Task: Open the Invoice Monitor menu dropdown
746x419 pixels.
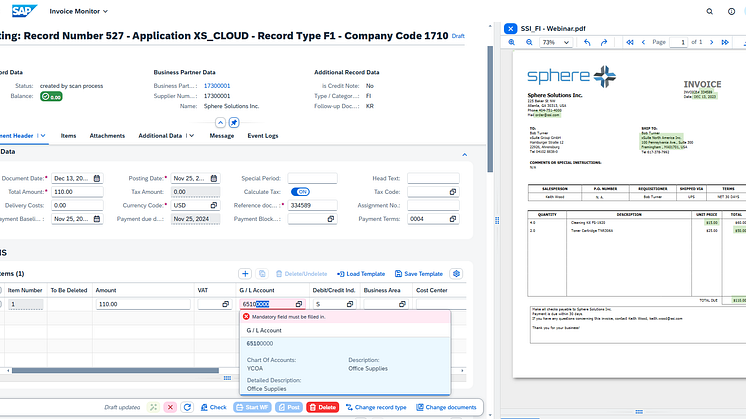Action: 79,11
